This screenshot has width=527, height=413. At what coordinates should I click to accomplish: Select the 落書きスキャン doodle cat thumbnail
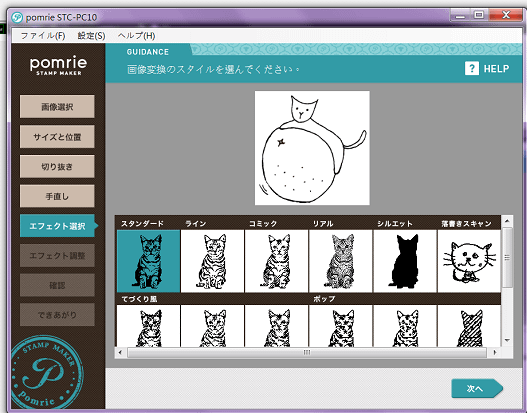469,261
